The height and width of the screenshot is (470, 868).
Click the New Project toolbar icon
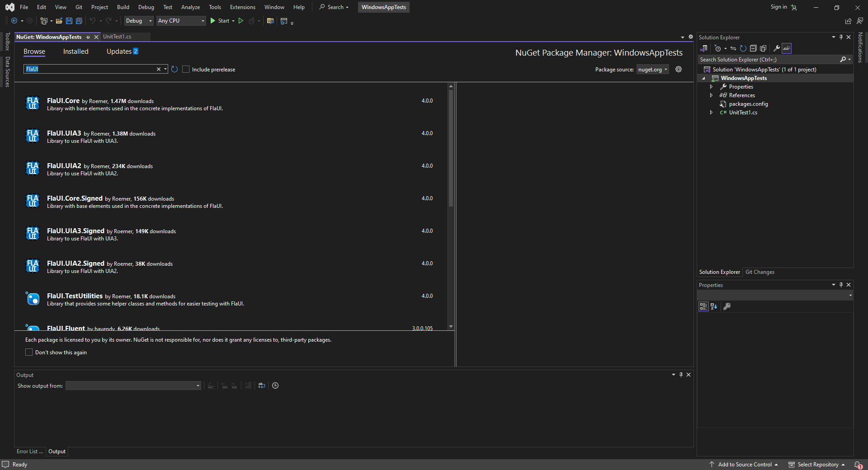43,21
